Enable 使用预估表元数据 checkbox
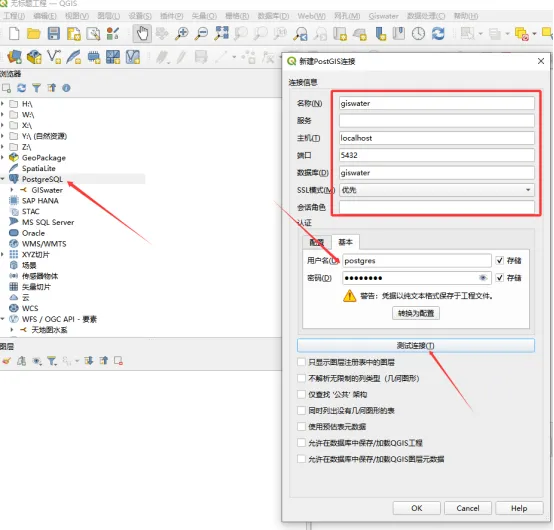Viewport: 554px width, 530px height. coord(301,427)
